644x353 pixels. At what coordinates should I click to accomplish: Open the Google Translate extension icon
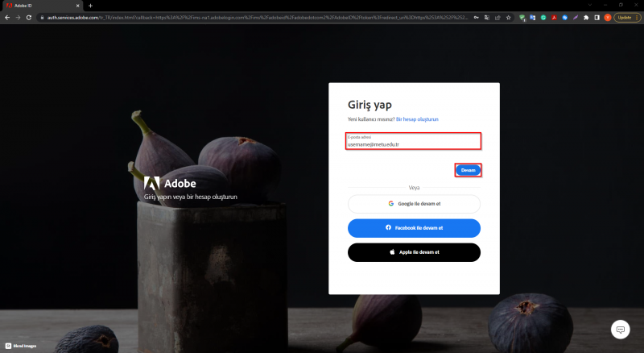pyautogui.click(x=533, y=18)
